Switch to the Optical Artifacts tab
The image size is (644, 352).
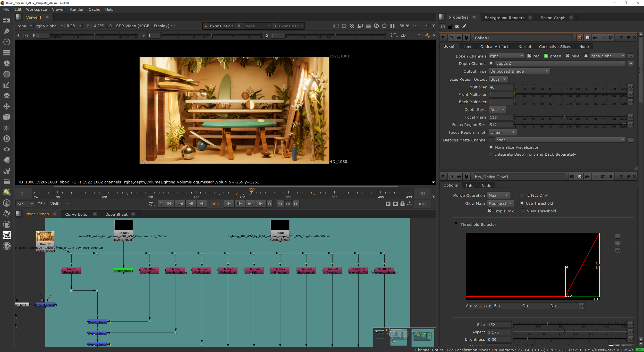click(x=495, y=47)
